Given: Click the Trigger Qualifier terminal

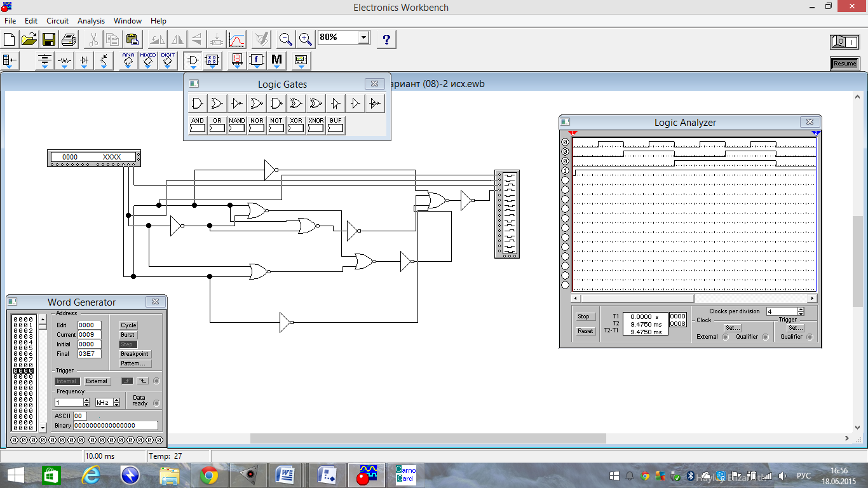Looking at the screenshot, I should (810, 337).
